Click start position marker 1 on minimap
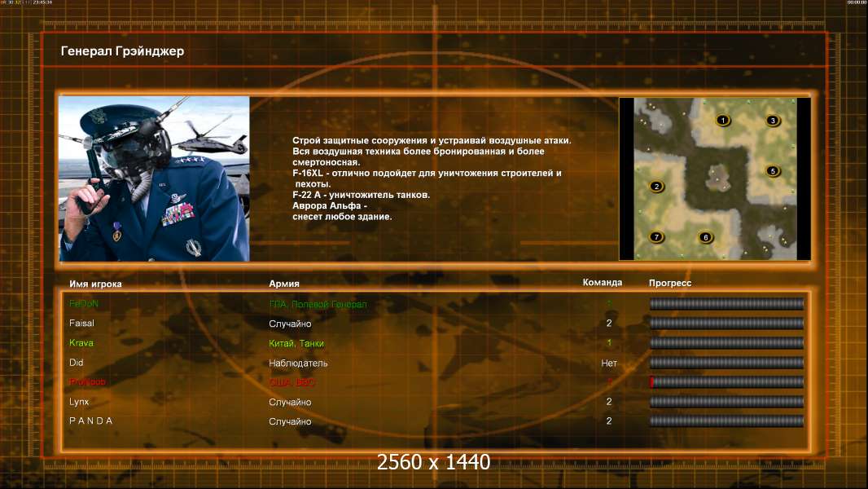The height and width of the screenshot is (489, 868). click(x=722, y=120)
